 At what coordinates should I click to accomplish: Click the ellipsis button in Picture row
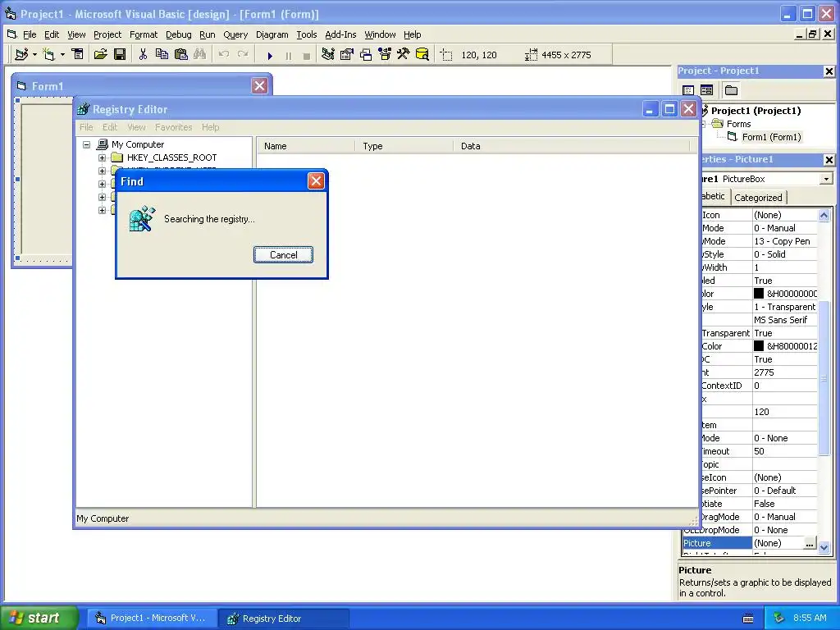tap(810, 544)
